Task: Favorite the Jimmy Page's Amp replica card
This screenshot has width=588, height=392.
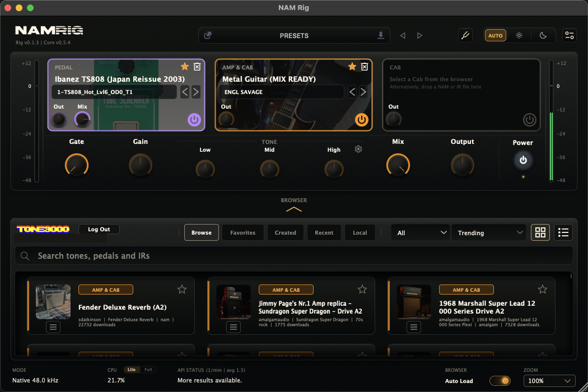Action: 362,289
